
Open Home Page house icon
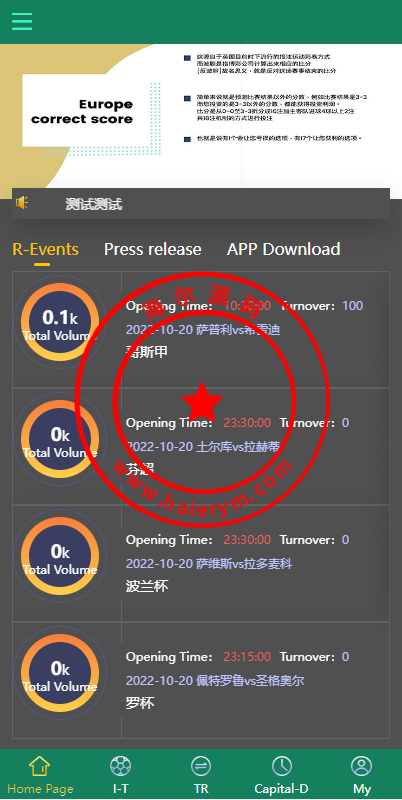40,766
